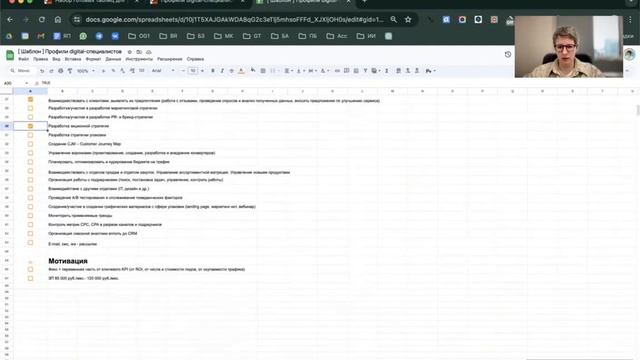Open the cell Borders tool

click(x=263, y=71)
